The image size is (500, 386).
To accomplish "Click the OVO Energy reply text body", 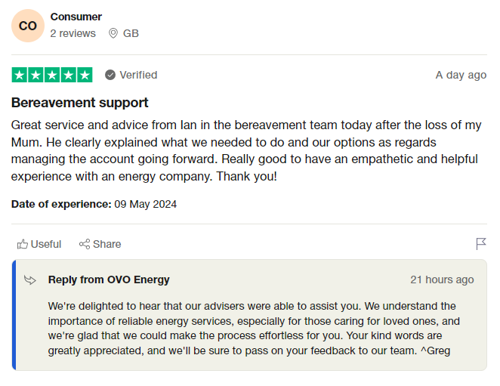I will pyautogui.click(x=254, y=328).
